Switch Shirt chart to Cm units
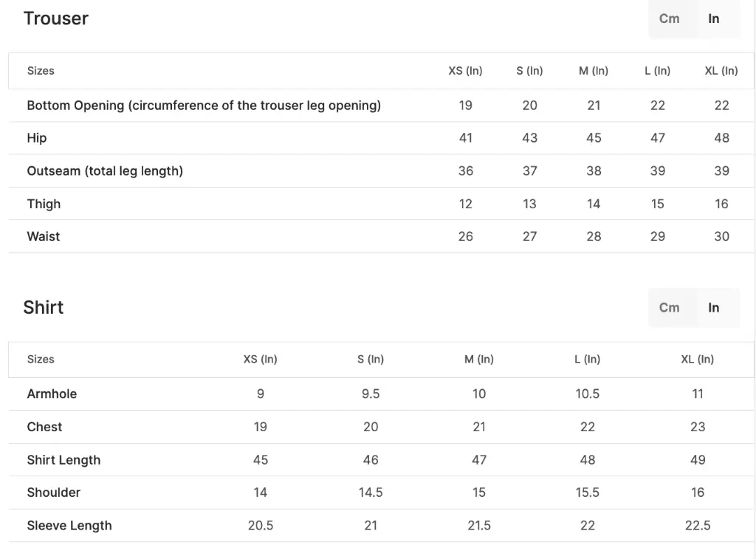Screen dimensions: 756x559 coord(669,308)
